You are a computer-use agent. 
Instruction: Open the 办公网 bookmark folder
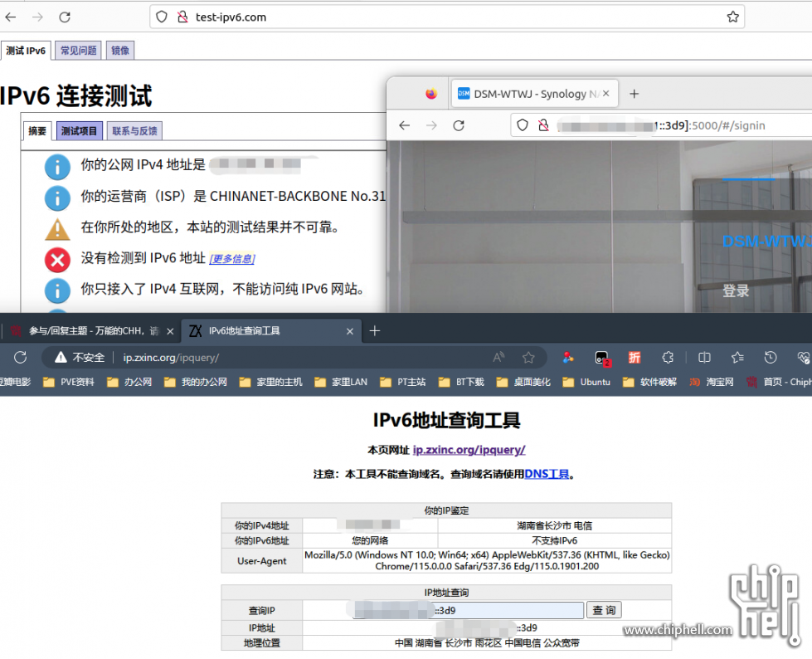pyautogui.click(x=129, y=383)
